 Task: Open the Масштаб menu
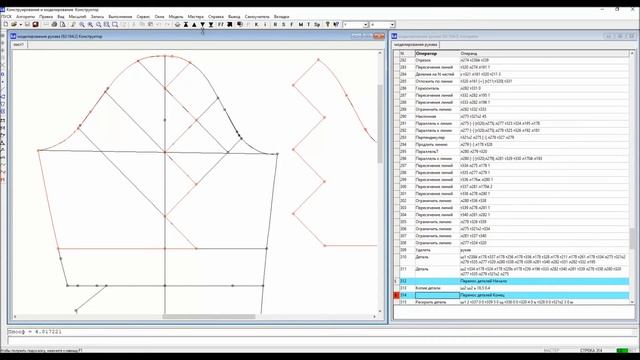tap(77, 17)
